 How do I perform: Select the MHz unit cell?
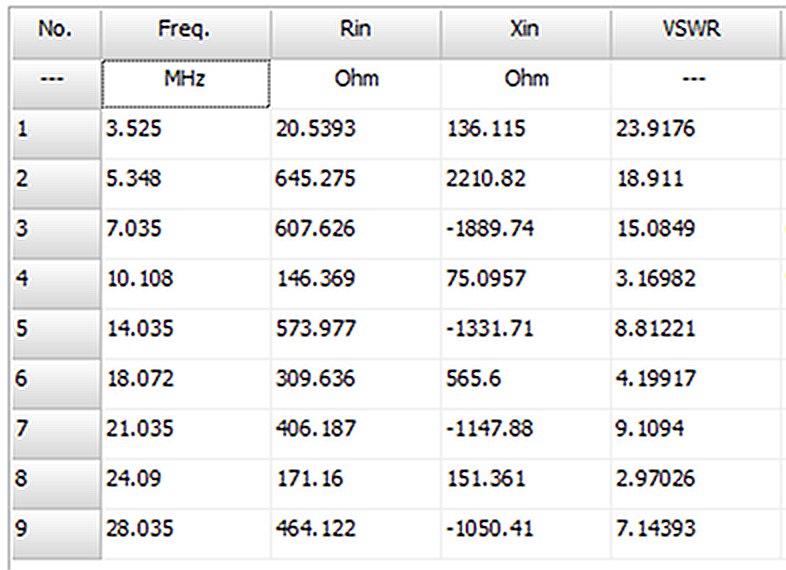(185, 84)
